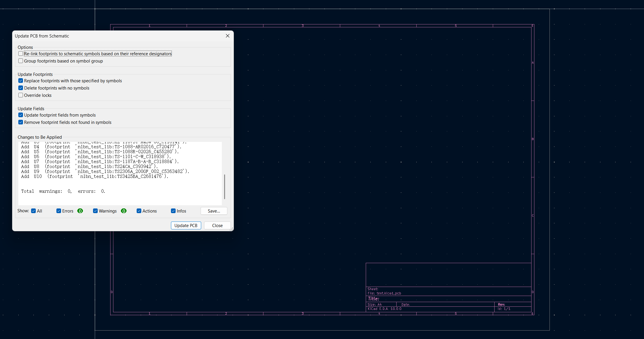Disable Remove footprint fields not found
This screenshot has width=644, height=339.
pos(21,122)
